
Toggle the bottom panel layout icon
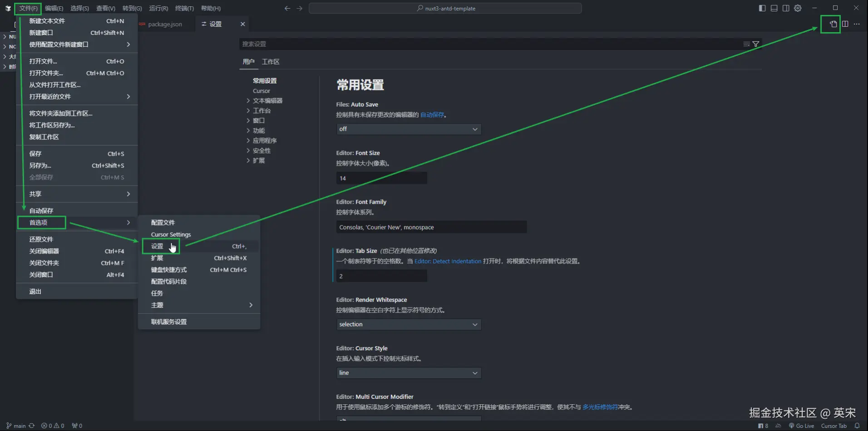pos(774,8)
